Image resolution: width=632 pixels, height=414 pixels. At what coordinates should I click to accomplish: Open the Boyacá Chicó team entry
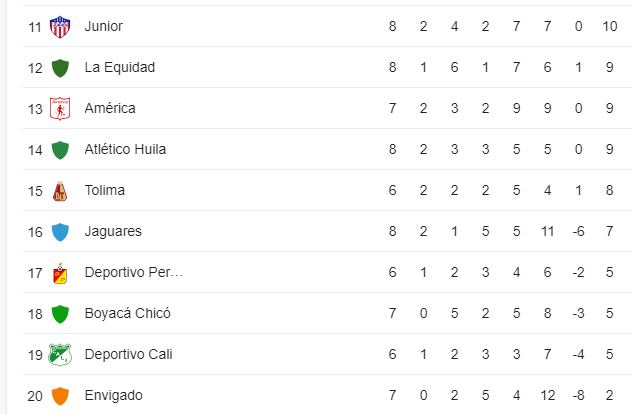click(128, 313)
